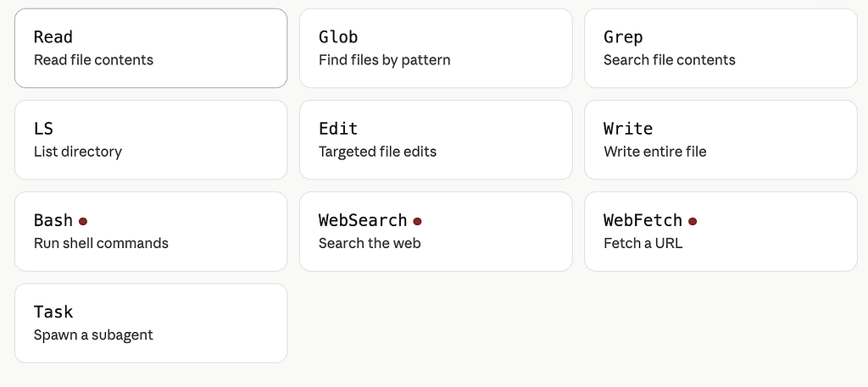Open the Glob find files card
The image size is (868, 387).
click(x=436, y=48)
